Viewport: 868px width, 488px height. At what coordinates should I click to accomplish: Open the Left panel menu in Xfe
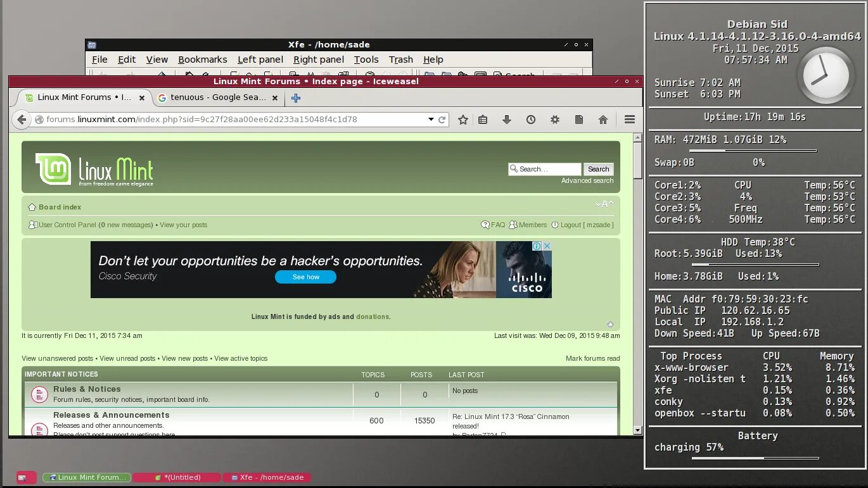coord(260,59)
